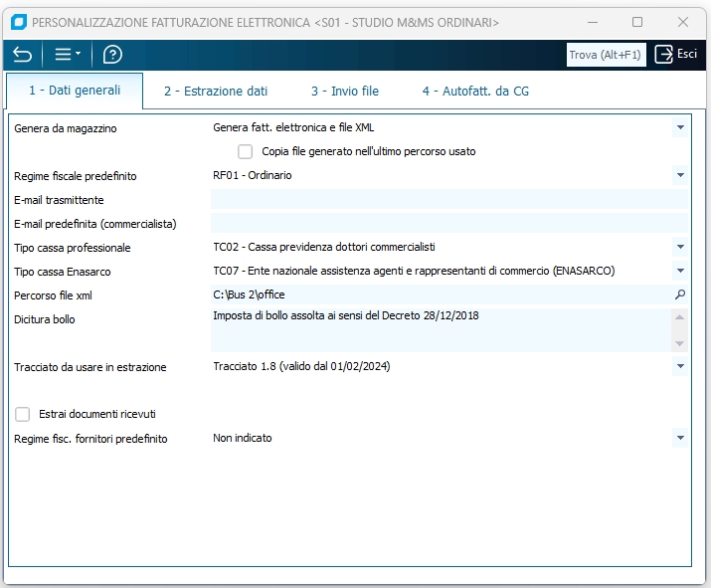This screenshot has width=711, height=588.
Task: Click Dicitura bollo scroll down arrow
Action: pyautogui.click(x=679, y=343)
